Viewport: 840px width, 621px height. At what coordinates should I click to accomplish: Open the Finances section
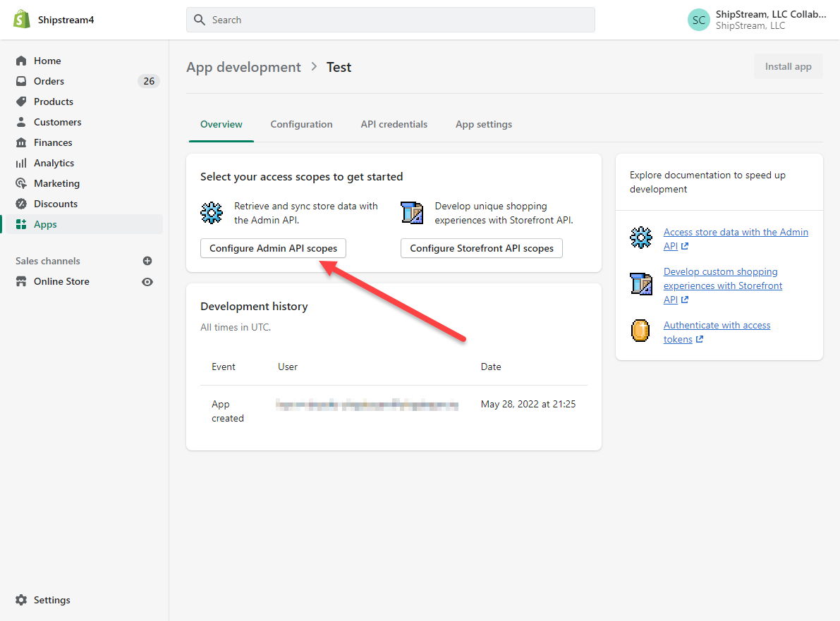click(x=53, y=142)
